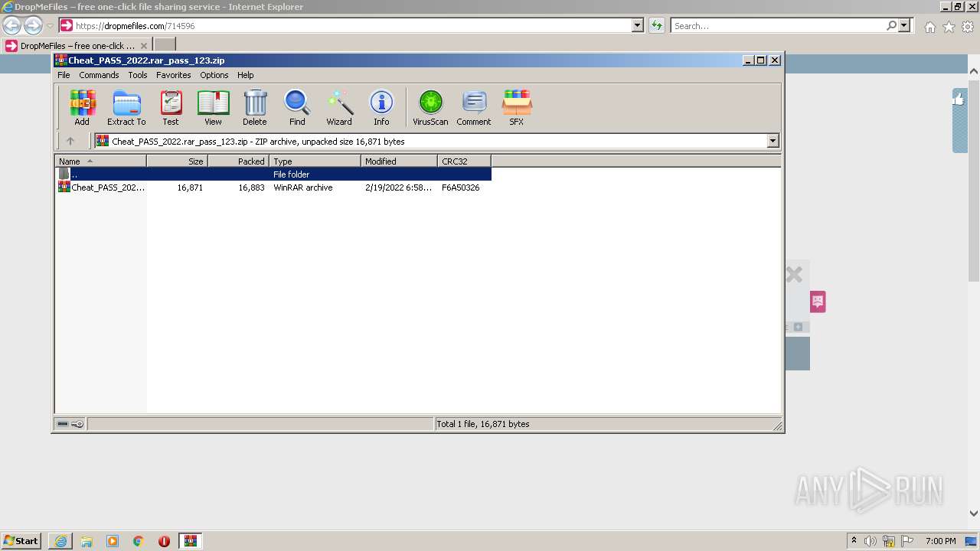
Task: Sort the list by Modified column
Action: 399,161
